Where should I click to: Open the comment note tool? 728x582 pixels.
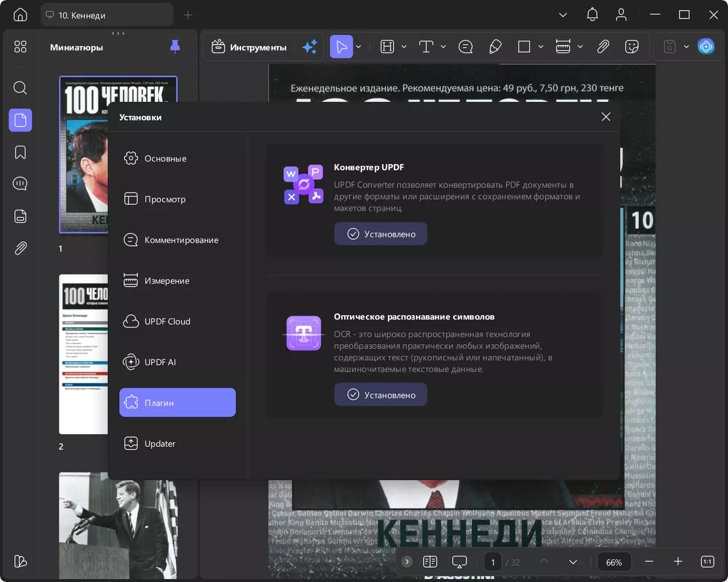coord(465,47)
